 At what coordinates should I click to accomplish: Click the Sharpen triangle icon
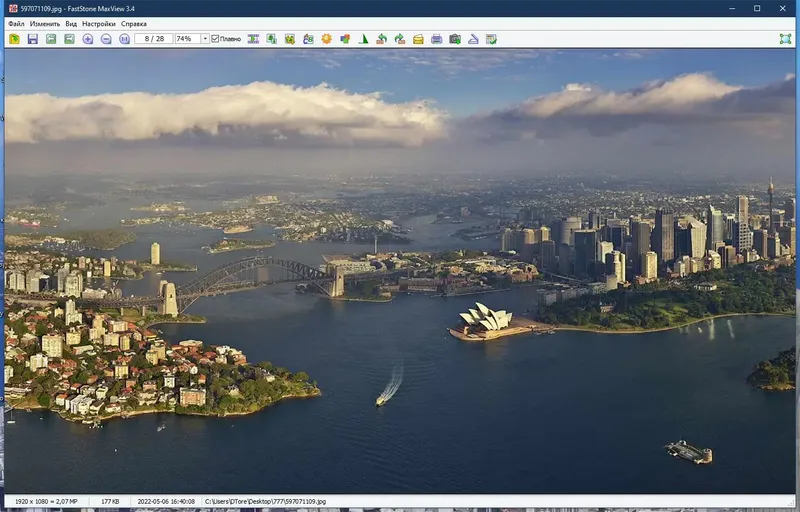pos(363,39)
